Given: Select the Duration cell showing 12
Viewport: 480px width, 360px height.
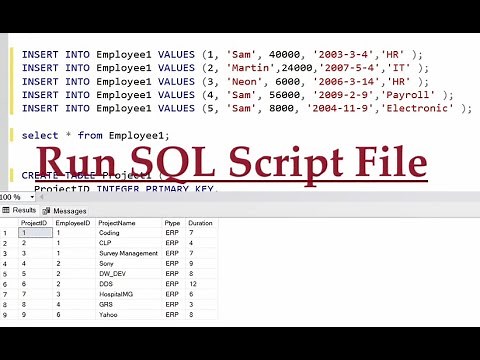Looking at the screenshot, I should [x=201, y=284].
